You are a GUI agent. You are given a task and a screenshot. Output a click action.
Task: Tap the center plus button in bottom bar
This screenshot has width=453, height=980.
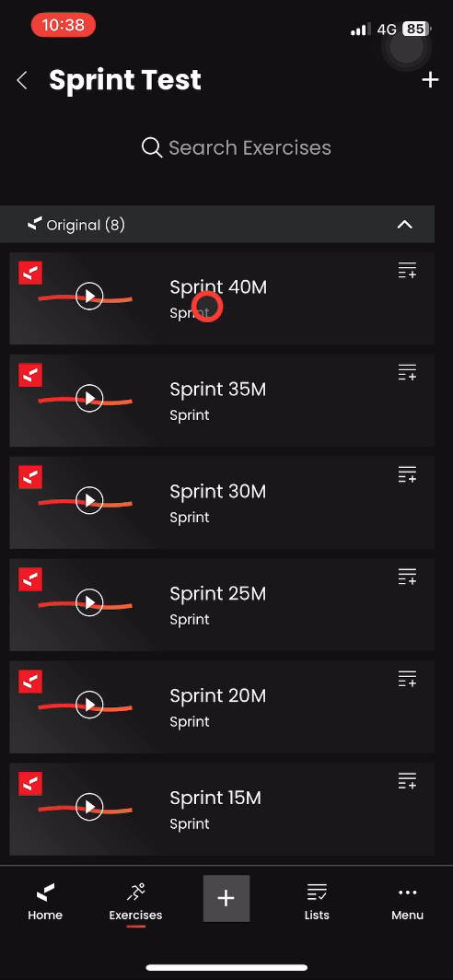[226, 898]
